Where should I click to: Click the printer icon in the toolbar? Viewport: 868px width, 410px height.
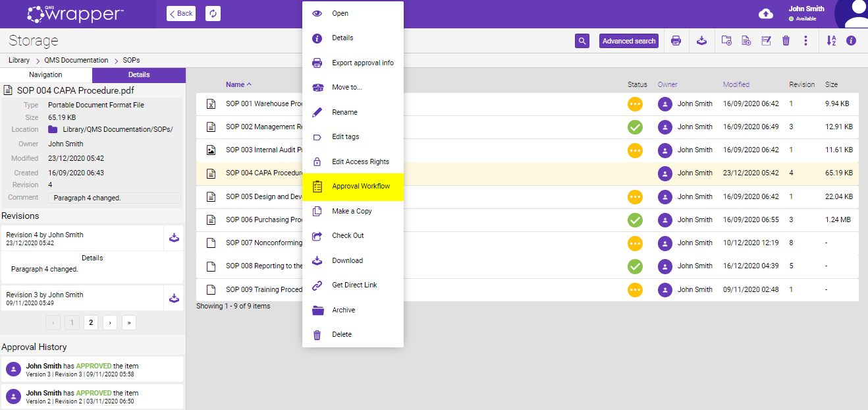point(676,41)
